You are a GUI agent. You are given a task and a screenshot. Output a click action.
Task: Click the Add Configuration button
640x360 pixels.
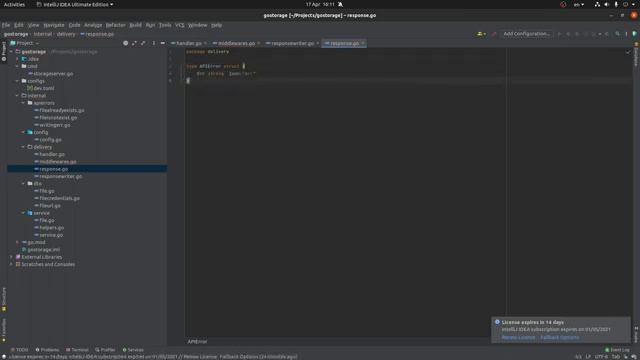point(526,34)
